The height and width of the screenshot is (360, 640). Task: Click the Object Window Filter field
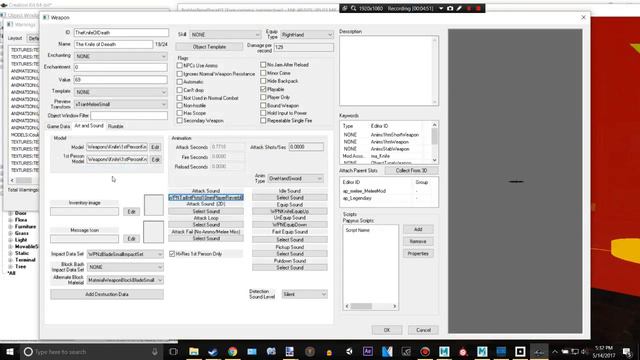coord(129,116)
